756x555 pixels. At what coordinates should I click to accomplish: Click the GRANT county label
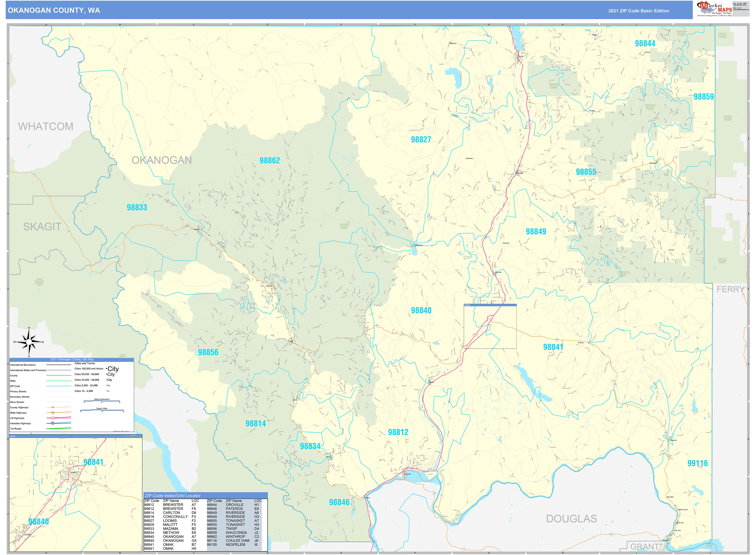pyautogui.click(x=645, y=547)
